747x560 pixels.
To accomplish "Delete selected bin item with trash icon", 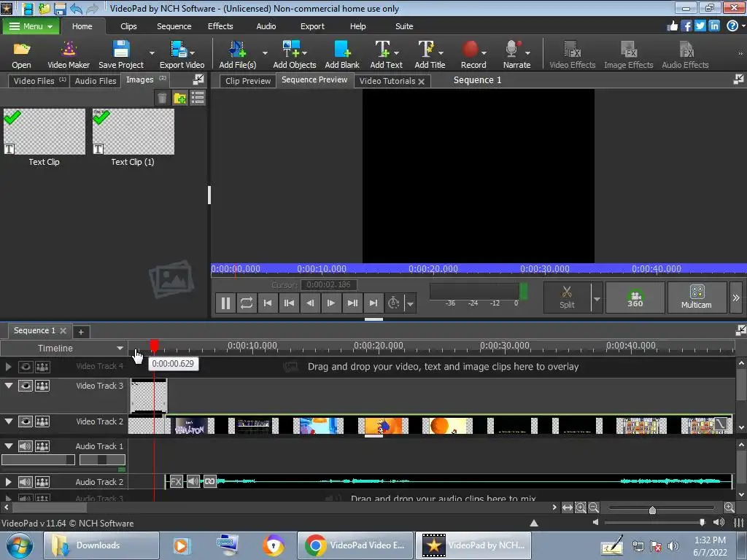I will [x=162, y=98].
